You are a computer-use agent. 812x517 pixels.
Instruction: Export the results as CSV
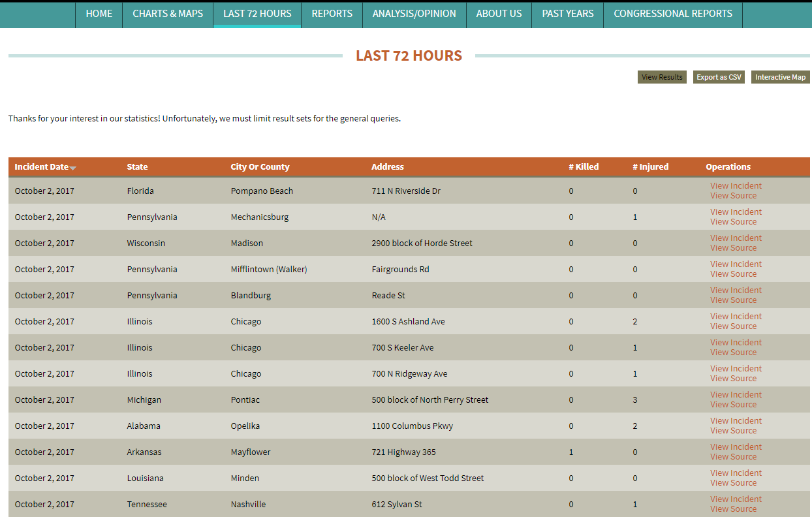point(719,77)
